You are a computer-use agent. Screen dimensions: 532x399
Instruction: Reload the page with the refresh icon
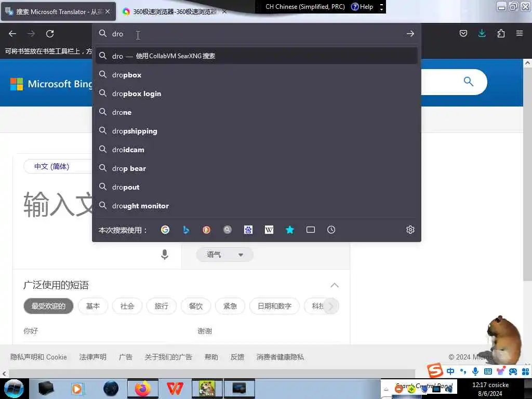point(50,34)
